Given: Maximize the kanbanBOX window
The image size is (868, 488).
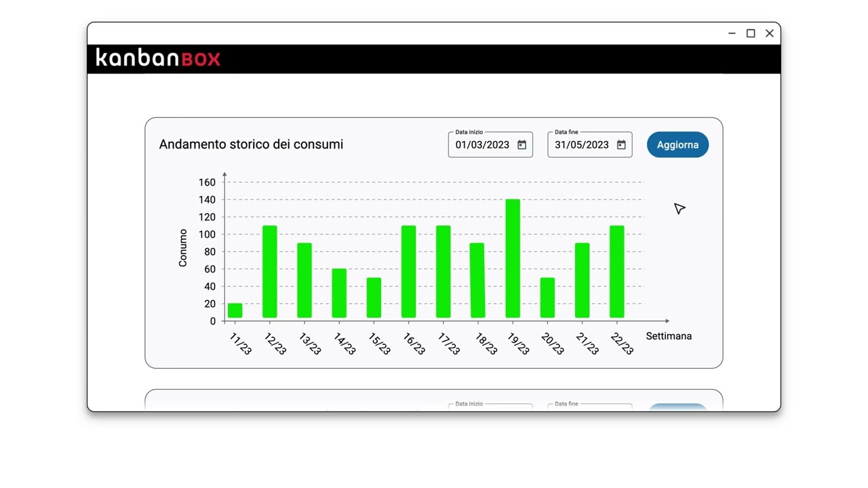Looking at the screenshot, I should [x=751, y=33].
